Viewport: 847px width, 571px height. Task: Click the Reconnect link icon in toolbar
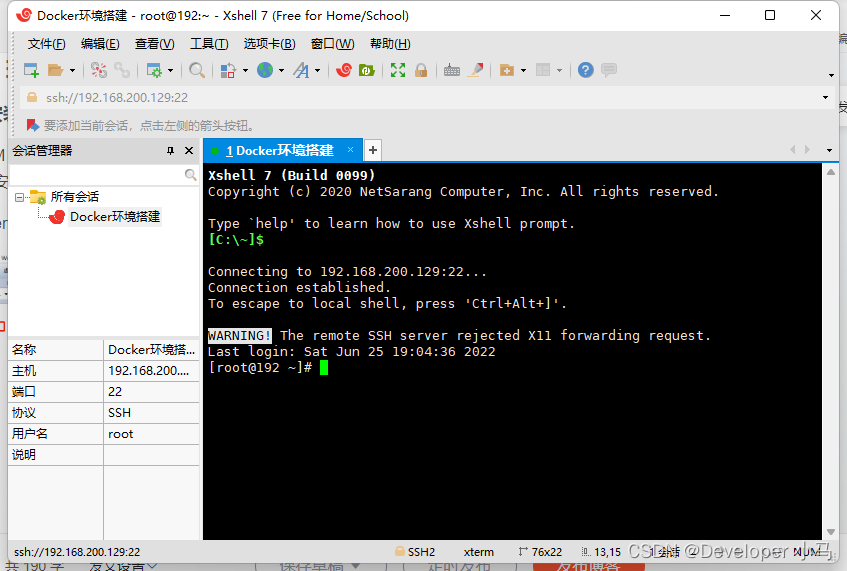click(x=122, y=70)
